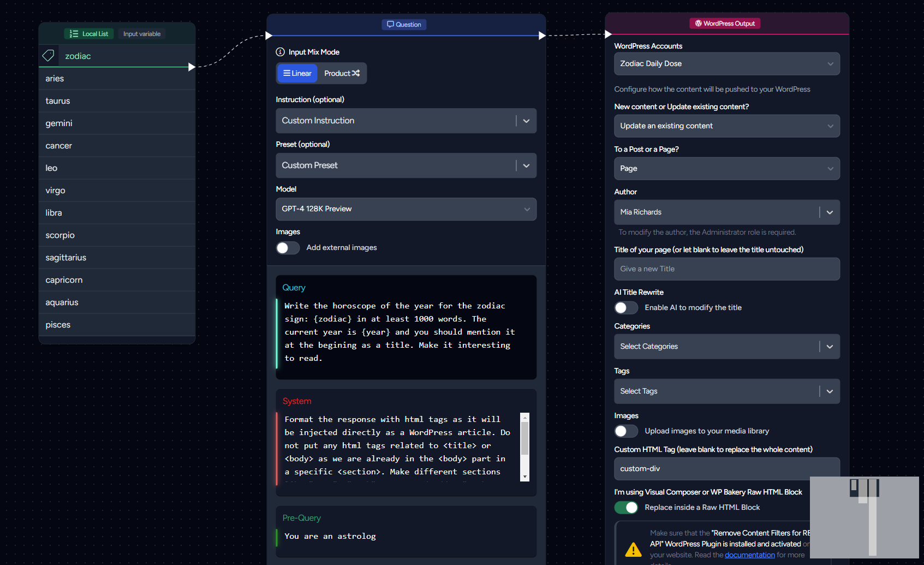
Task: Click the Give a new Title field
Action: (x=727, y=269)
